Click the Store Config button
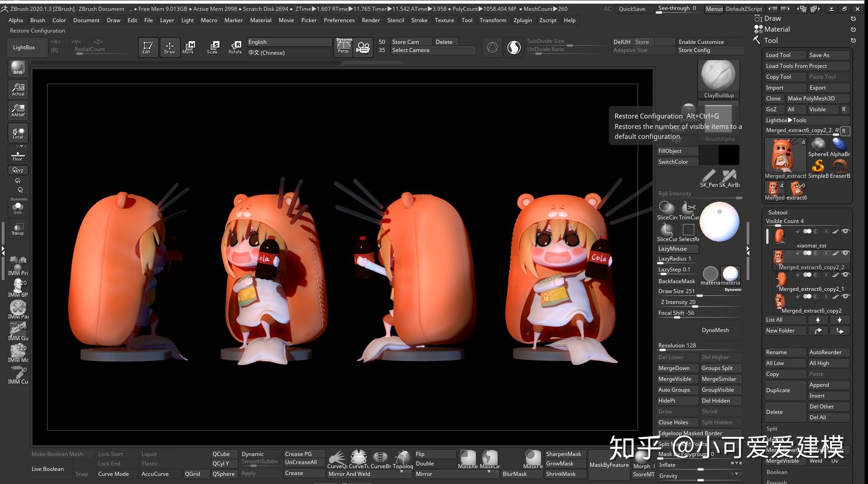The height and width of the screenshot is (484, 868). pos(711,50)
